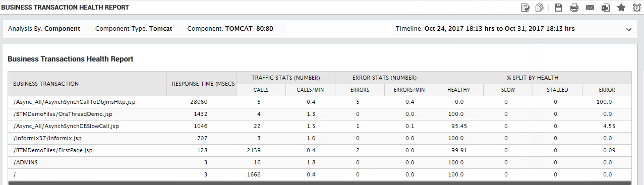Open /BTMDemoFiles/OraThreadDemo.jsp transaction
The image size is (644, 185).
[63, 114]
